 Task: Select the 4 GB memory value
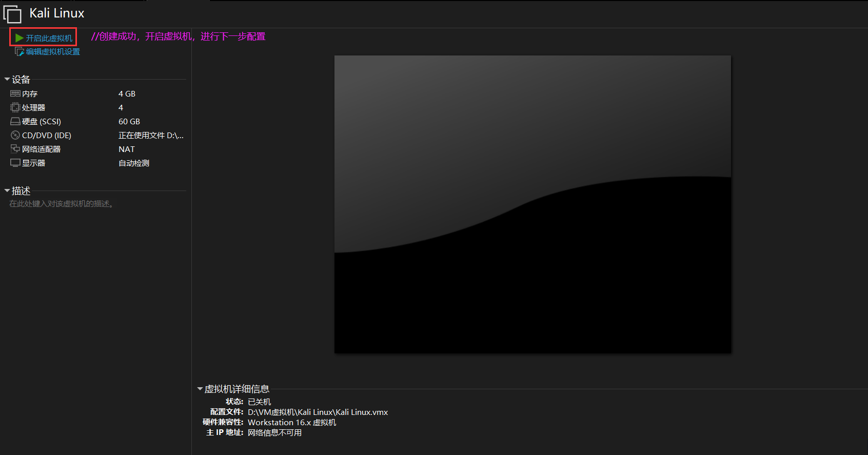point(127,94)
